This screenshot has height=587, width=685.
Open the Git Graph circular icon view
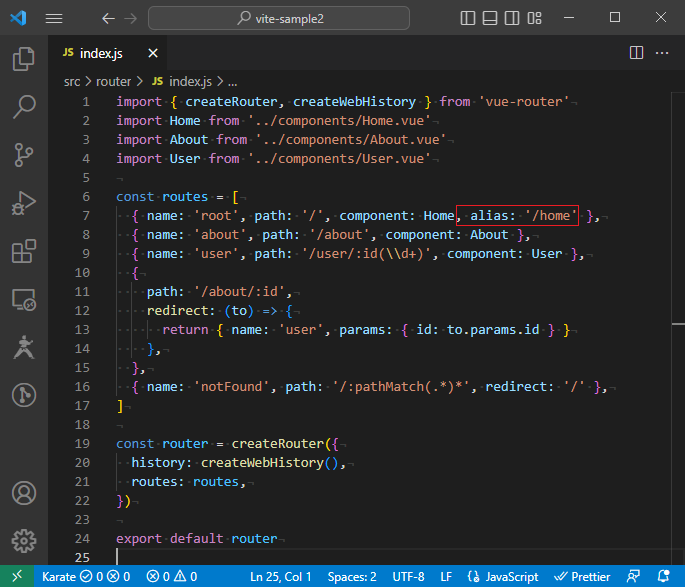[x=24, y=395]
